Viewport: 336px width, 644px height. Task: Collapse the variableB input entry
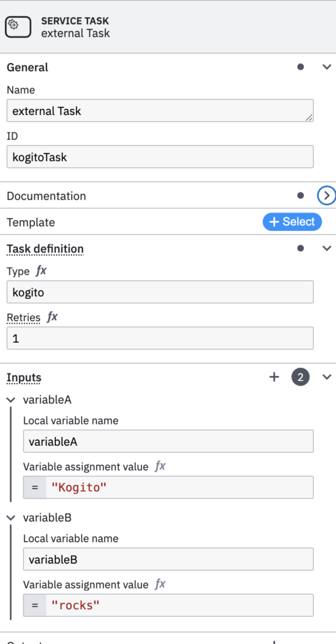[11, 518]
